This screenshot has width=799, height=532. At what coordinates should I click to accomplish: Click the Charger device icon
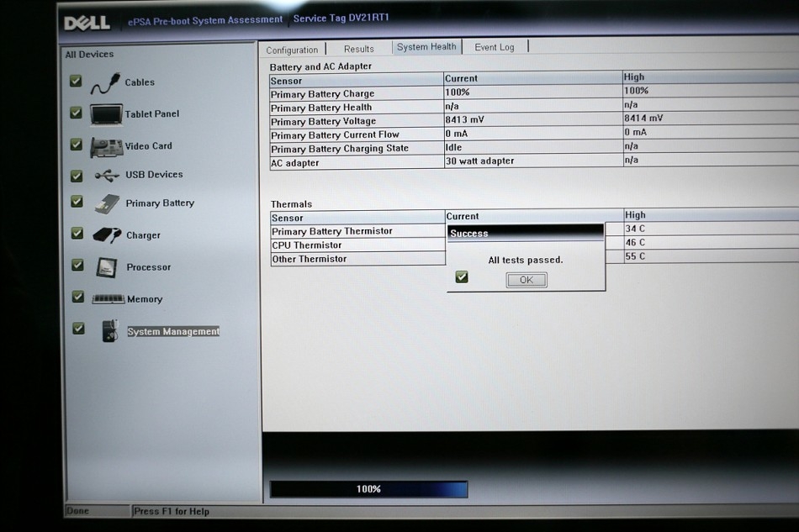pos(107,235)
